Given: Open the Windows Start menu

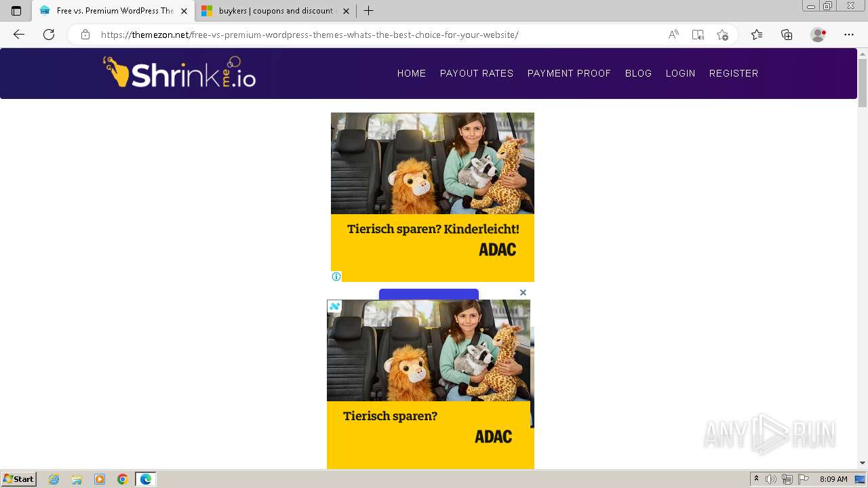Looking at the screenshot, I should pos(19,479).
